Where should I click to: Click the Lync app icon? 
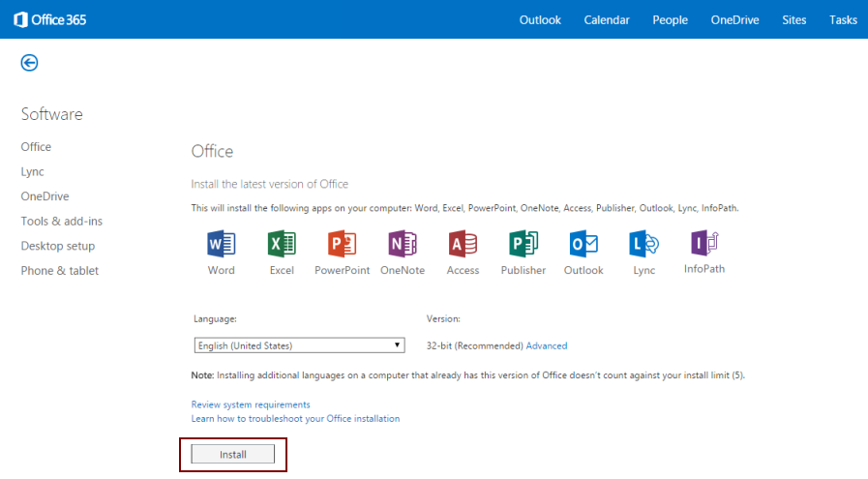(644, 244)
